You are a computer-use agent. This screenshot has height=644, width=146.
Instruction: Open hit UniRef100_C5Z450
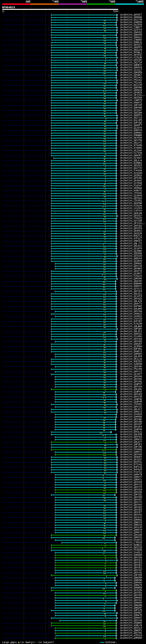click(131, 404)
